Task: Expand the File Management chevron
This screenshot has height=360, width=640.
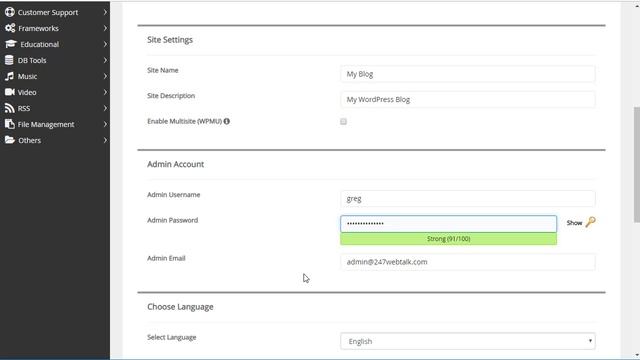Action: click(105, 124)
